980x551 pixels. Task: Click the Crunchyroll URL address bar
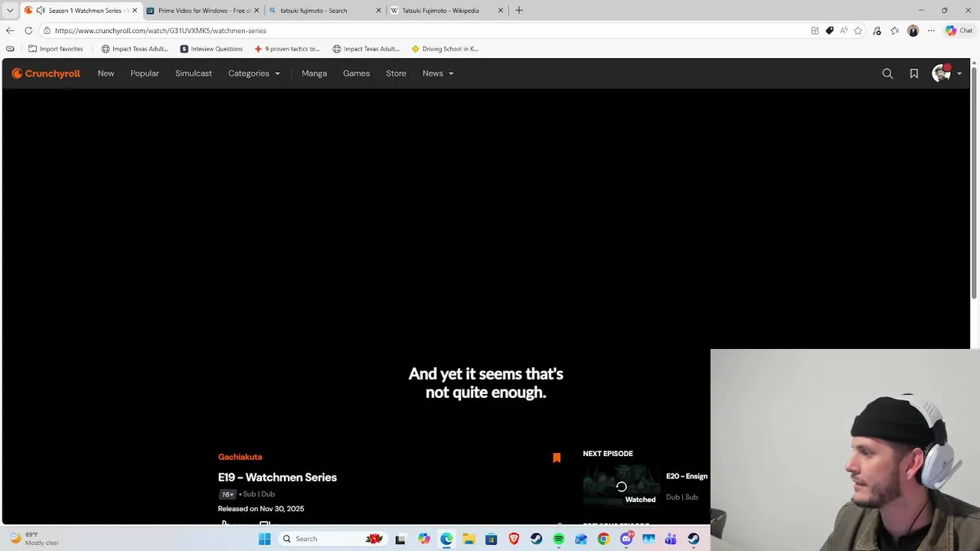tap(429, 31)
